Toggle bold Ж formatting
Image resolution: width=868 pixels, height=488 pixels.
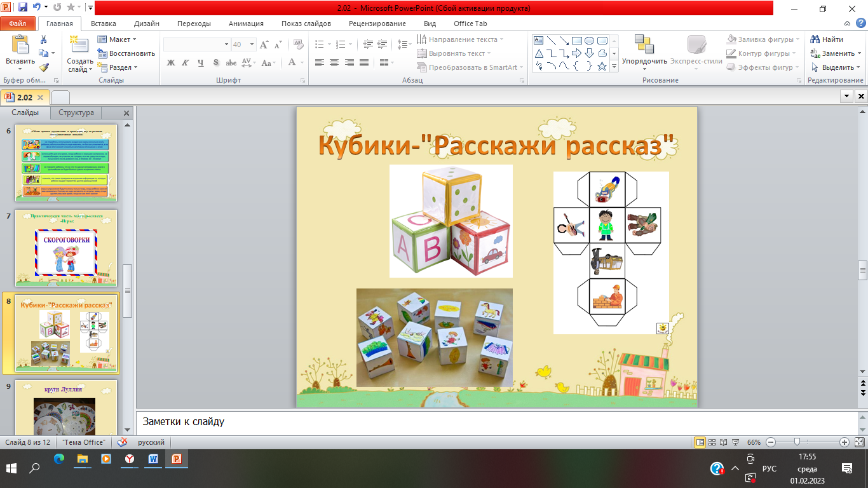[x=170, y=62]
